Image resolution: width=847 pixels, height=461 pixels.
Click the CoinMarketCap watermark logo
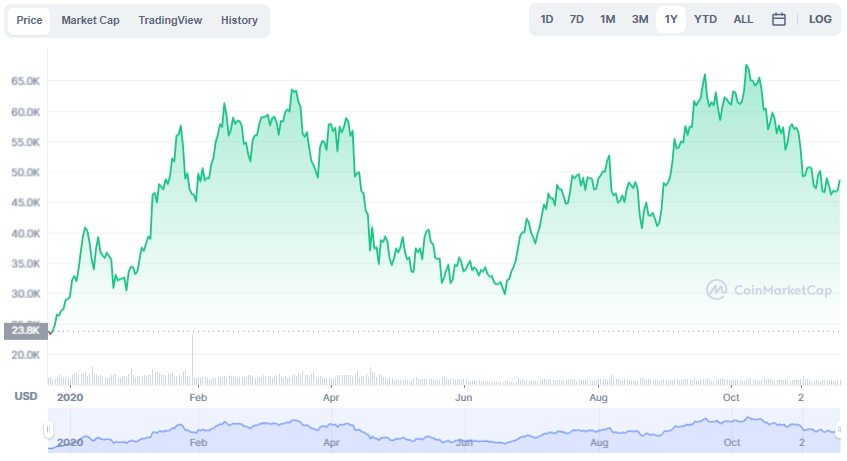point(769,290)
